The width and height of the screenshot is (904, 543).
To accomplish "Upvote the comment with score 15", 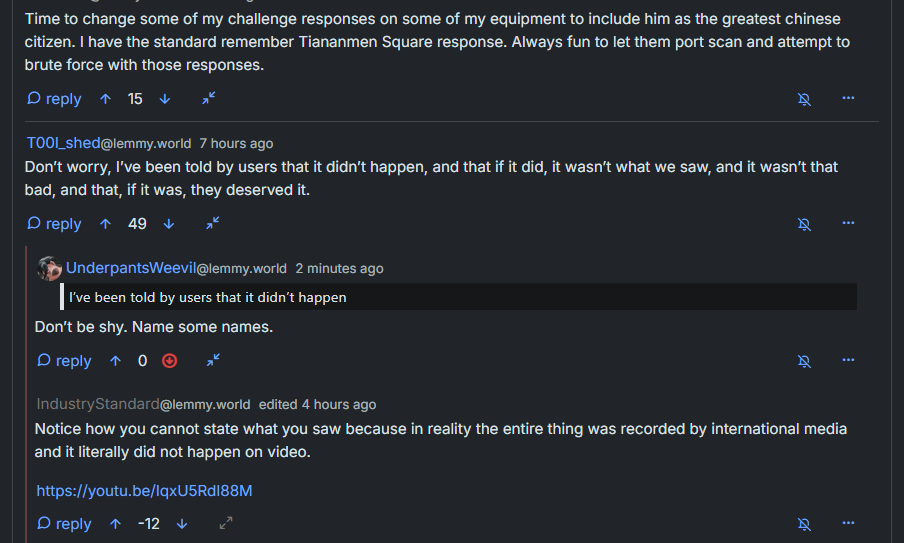I will [x=106, y=99].
